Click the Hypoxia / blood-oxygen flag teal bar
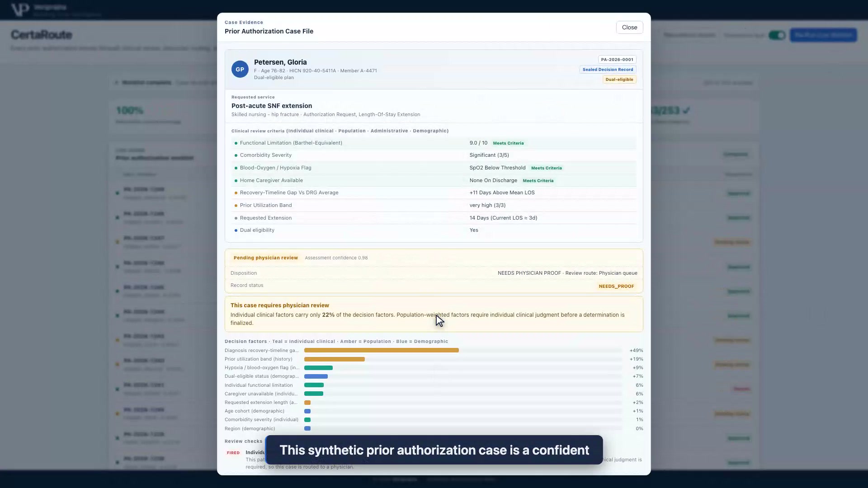 point(318,368)
